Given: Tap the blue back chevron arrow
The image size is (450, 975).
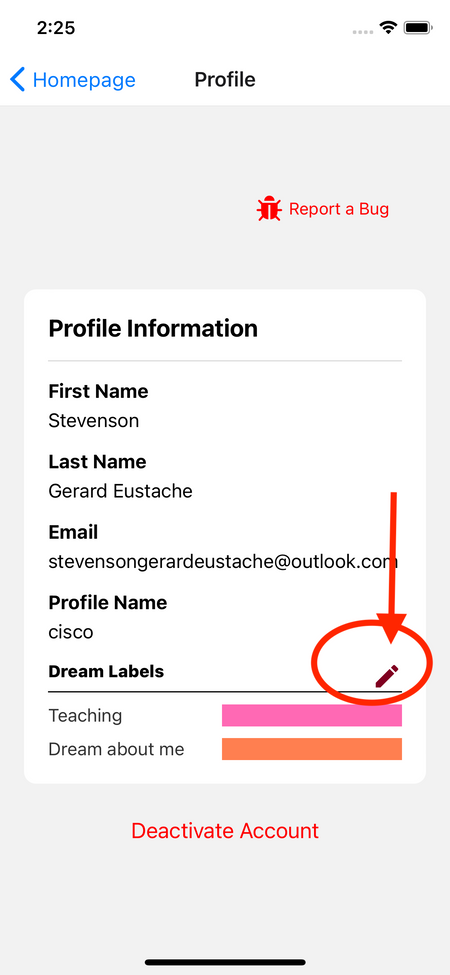Looking at the screenshot, I should coord(18,80).
